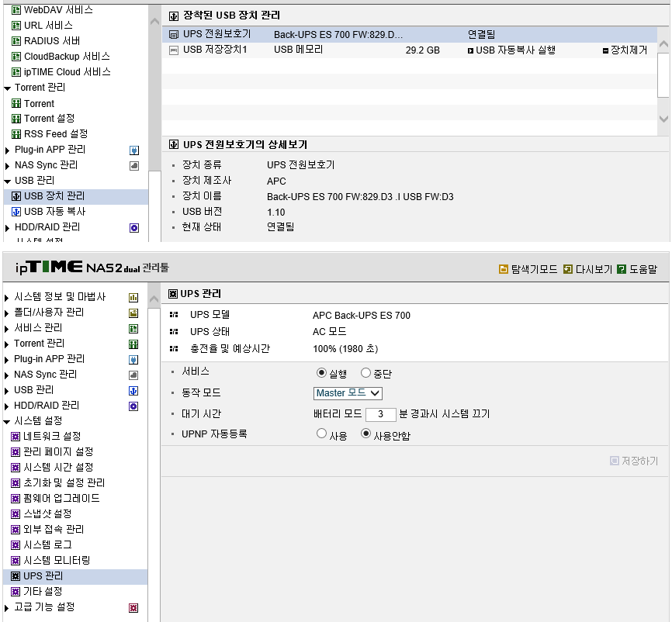Image resolution: width=672 pixels, height=622 pixels.
Task: Click HDD/RAID 관리 disk icon lower panel
Action: (133, 406)
